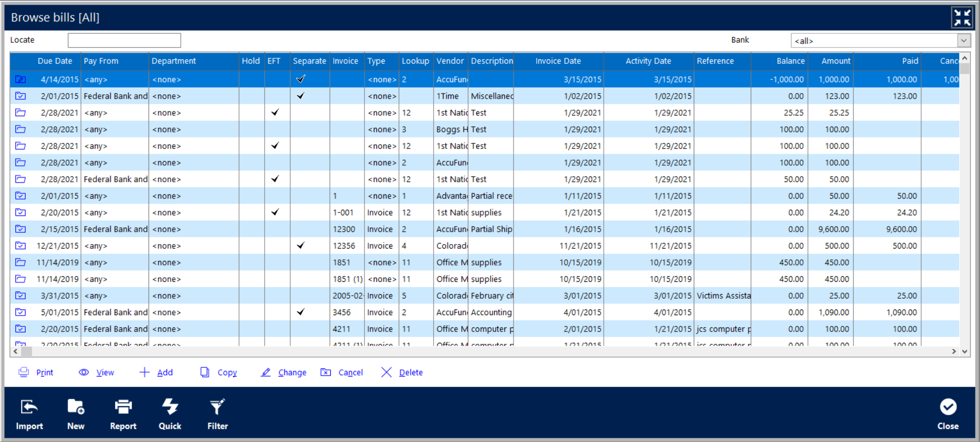Open the Report printer icon
Viewport: 980px width, 442px height.
(123, 407)
